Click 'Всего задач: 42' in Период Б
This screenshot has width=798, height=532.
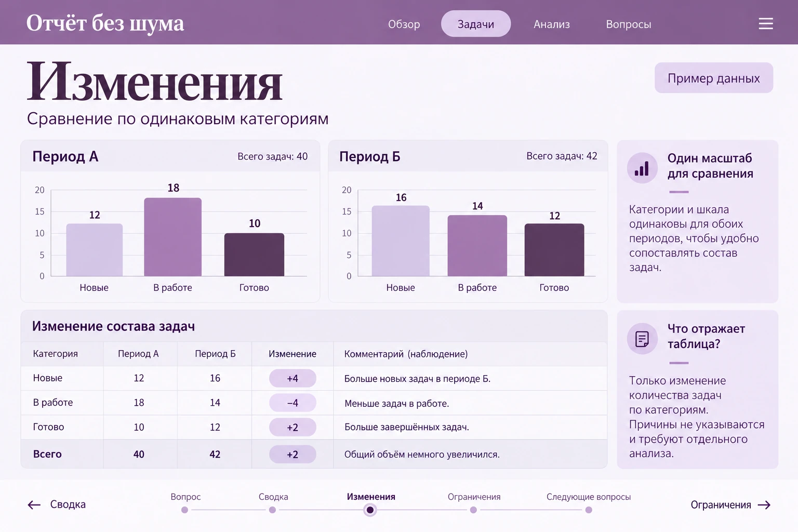point(562,156)
